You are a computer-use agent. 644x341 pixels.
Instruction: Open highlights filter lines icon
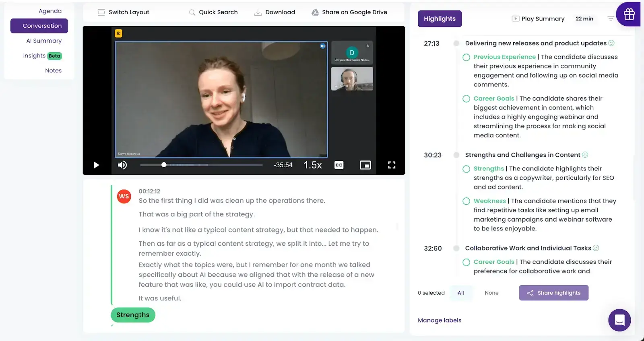tap(610, 18)
